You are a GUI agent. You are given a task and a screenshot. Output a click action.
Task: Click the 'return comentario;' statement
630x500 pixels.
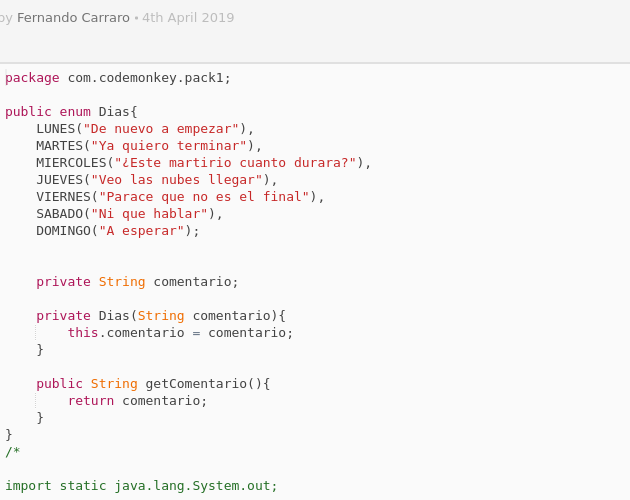137,401
